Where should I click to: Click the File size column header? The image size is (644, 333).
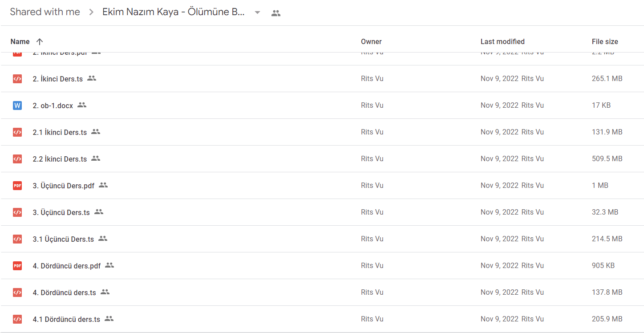click(x=605, y=41)
